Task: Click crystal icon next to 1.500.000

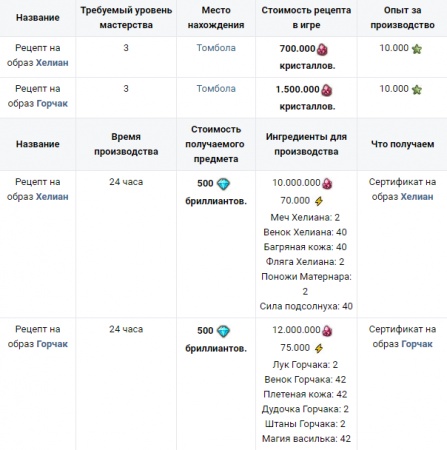Action: pyautogui.click(x=326, y=90)
